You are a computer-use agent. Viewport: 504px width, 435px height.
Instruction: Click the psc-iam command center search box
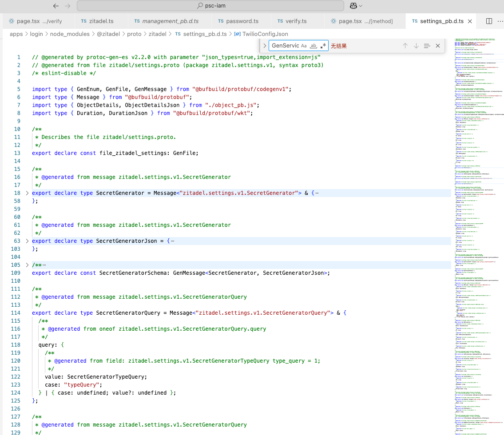[210, 6]
